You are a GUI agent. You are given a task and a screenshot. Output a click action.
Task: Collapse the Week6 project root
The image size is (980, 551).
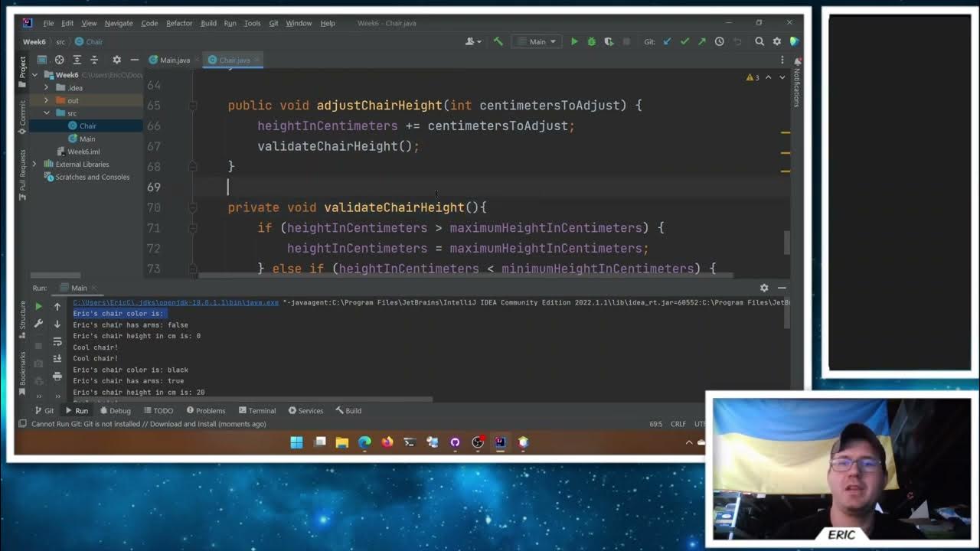pyautogui.click(x=34, y=75)
